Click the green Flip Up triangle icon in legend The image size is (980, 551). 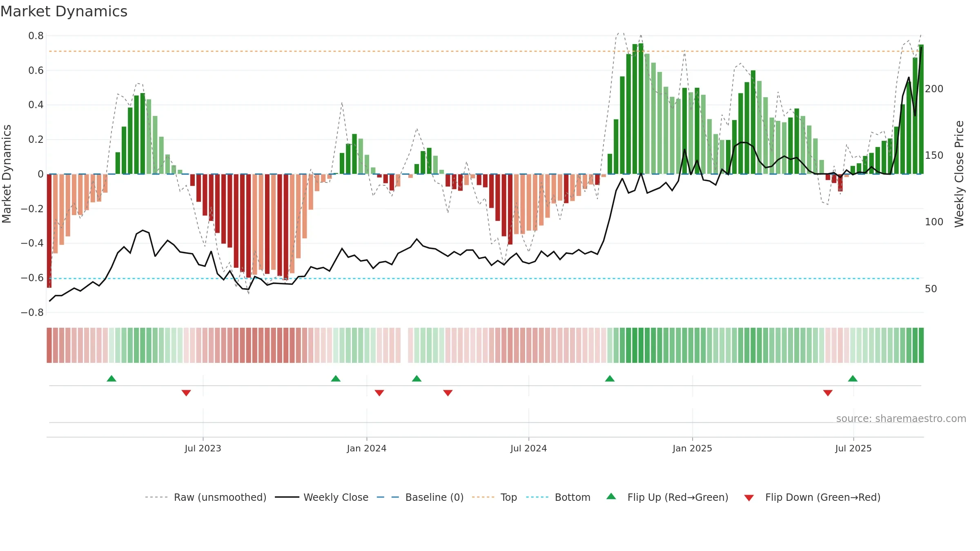pyautogui.click(x=611, y=496)
